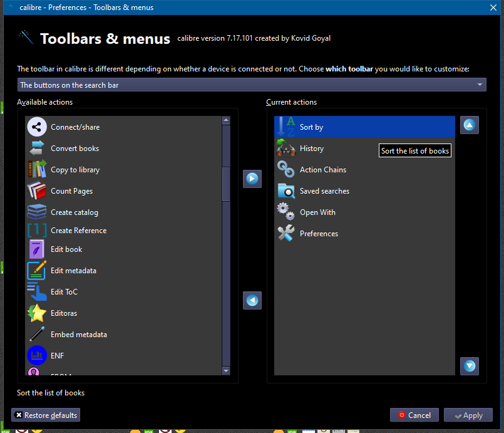Click the Embed metadata pen icon
This screenshot has width=504, height=433.
pyautogui.click(x=37, y=334)
